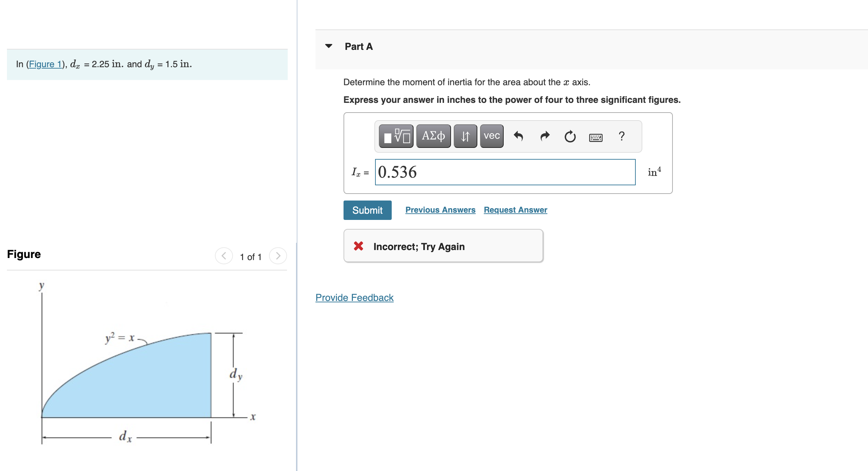Reset the answer field with the reset icon

point(570,136)
